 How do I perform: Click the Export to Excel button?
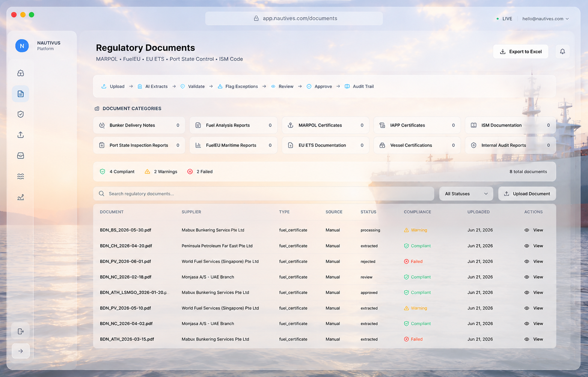pyautogui.click(x=520, y=51)
